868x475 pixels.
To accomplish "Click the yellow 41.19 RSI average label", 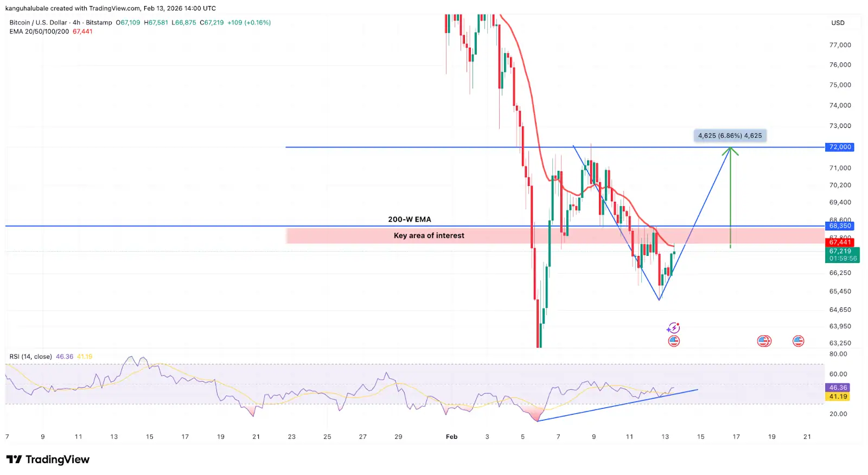I will pyautogui.click(x=838, y=396).
